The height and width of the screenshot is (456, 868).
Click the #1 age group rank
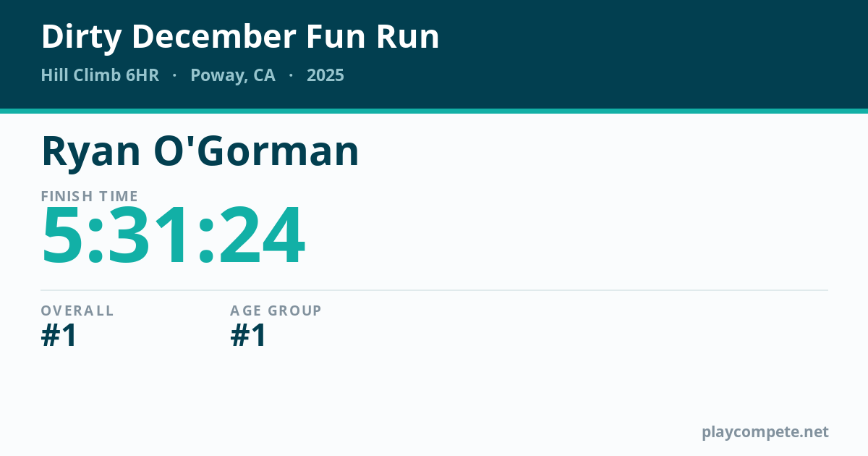click(248, 336)
